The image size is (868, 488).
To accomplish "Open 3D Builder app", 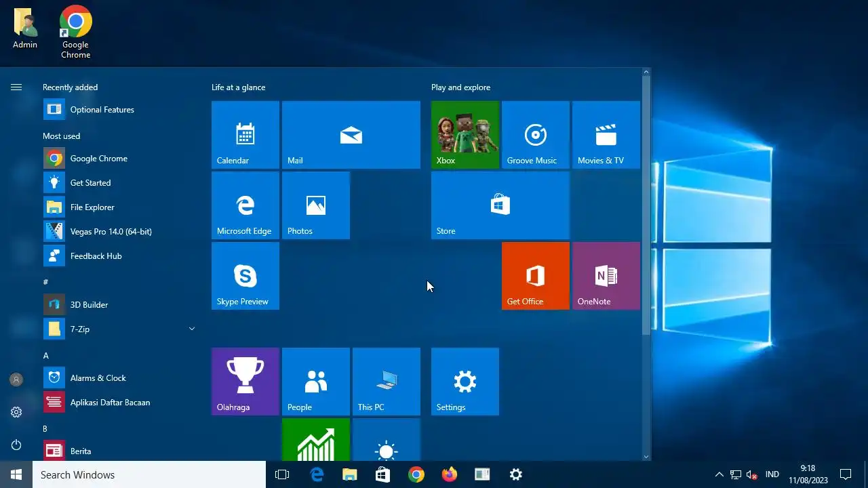I will (x=119, y=304).
